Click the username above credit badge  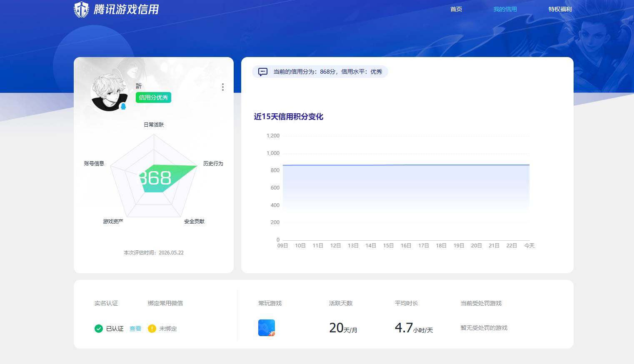pos(139,86)
